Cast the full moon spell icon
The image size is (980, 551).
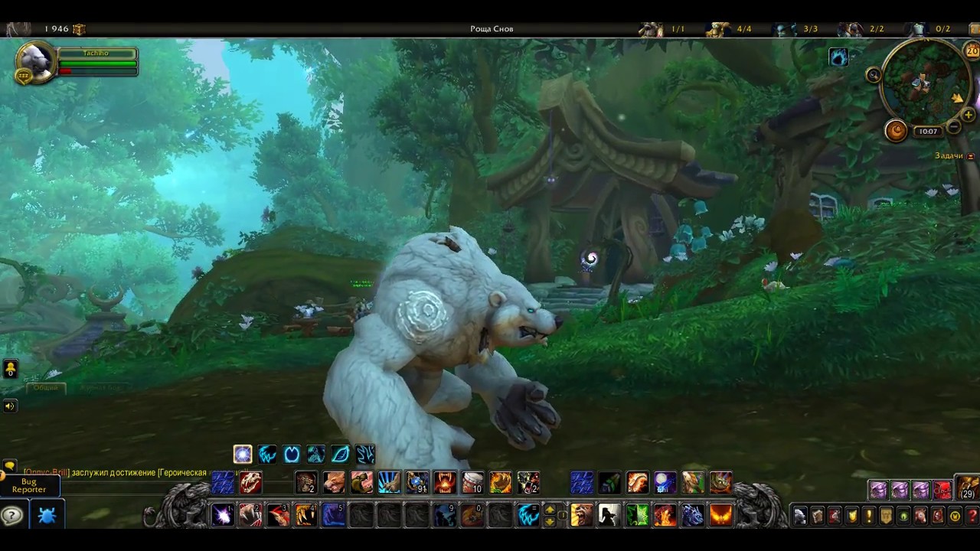click(665, 482)
